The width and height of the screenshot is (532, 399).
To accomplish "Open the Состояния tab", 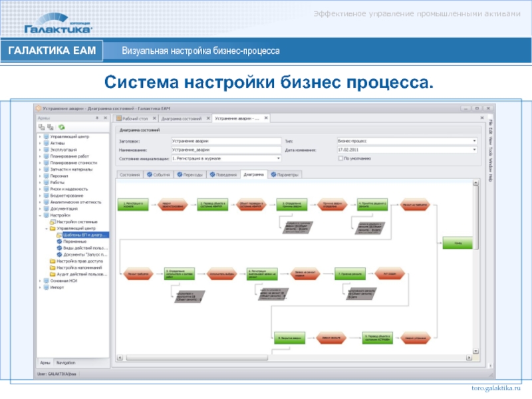I will [x=130, y=175].
